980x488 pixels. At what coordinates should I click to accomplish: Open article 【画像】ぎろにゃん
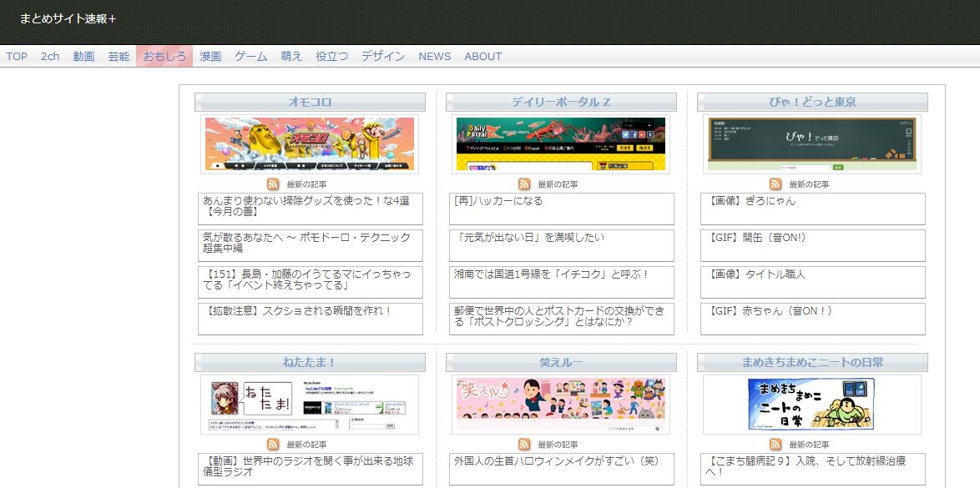tap(813, 209)
